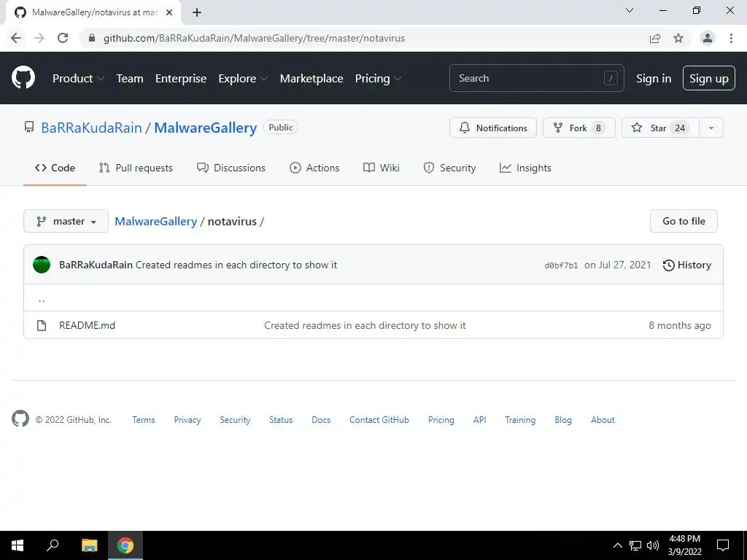Click Enterprise in the top navigation

point(181,79)
